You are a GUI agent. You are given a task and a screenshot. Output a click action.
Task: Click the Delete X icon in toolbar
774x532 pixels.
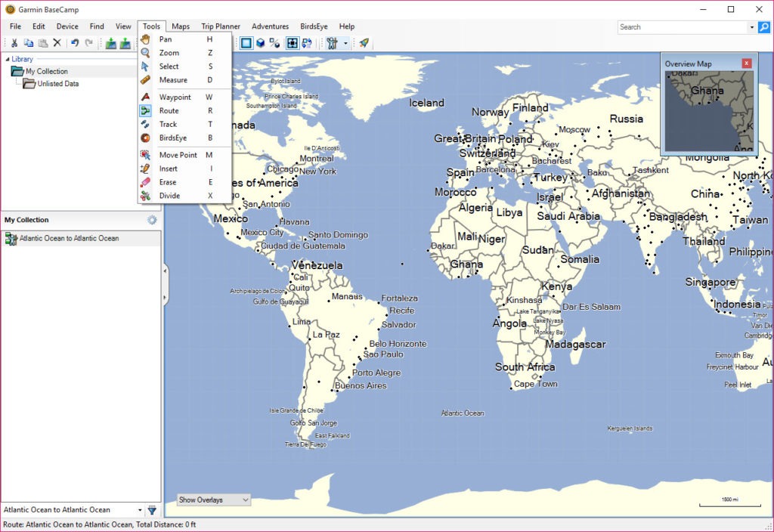click(x=57, y=43)
